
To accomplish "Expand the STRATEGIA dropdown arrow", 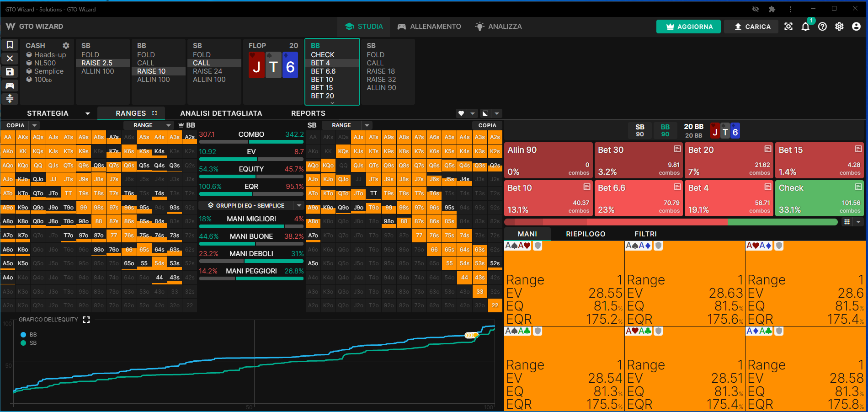I will pyautogui.click(x=87, y=113).
